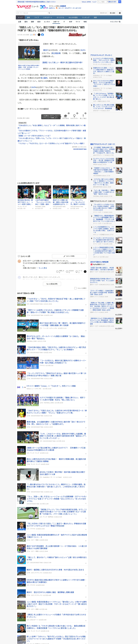Click the 記事に関する報告 link
Screen dimensions: 138x644
(23, 118)
